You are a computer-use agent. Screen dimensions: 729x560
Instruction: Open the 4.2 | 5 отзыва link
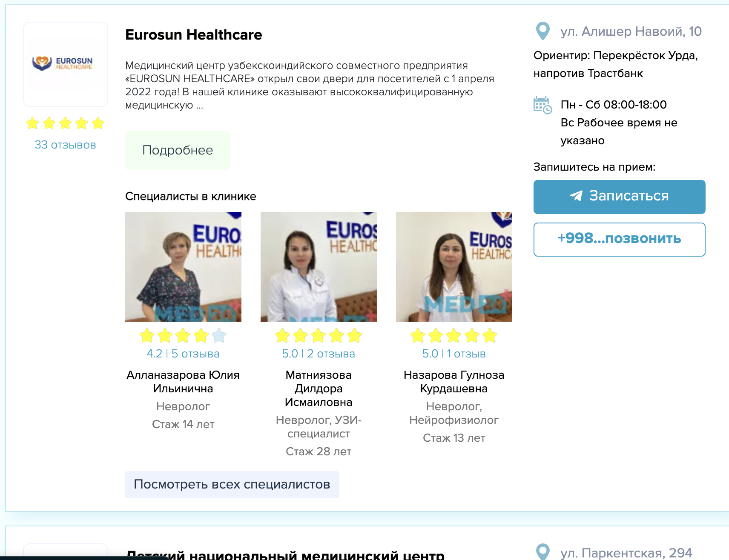click(183, 354)
